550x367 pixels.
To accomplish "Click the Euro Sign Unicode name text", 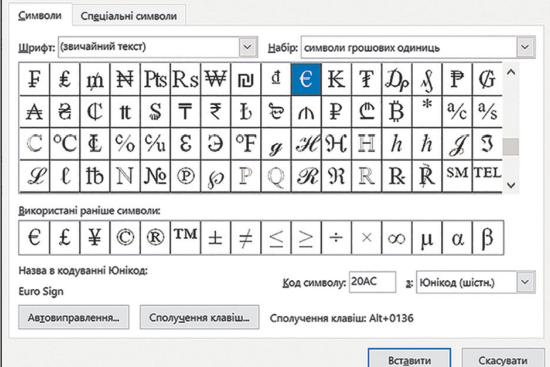I will click(x=41, y=292).
